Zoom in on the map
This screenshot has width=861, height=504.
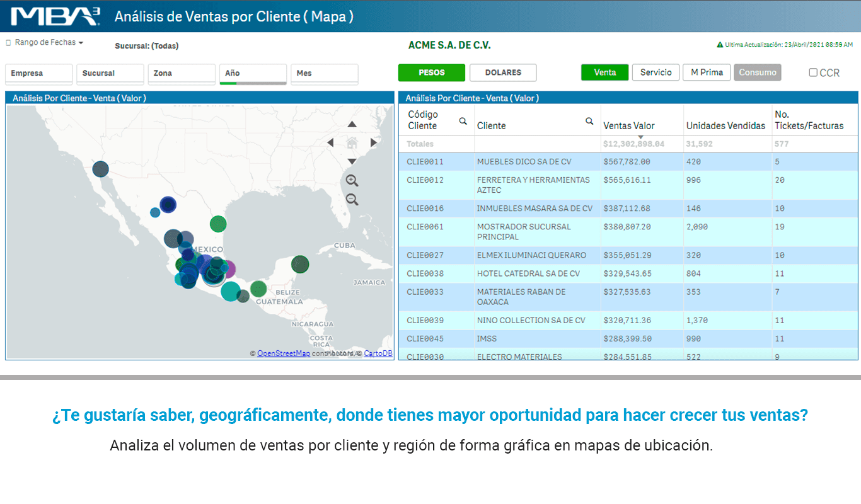pyautogui.click(x=352, y=181)
